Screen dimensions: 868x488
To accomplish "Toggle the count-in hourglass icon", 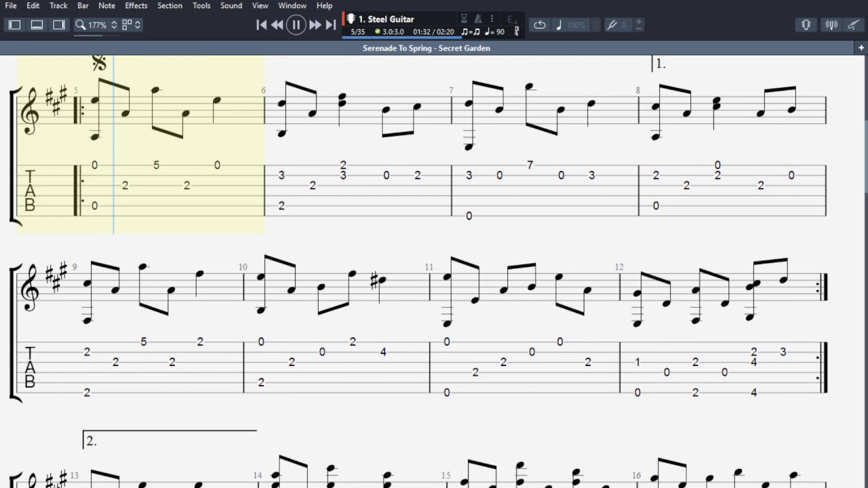I will [x=464, y=19].
